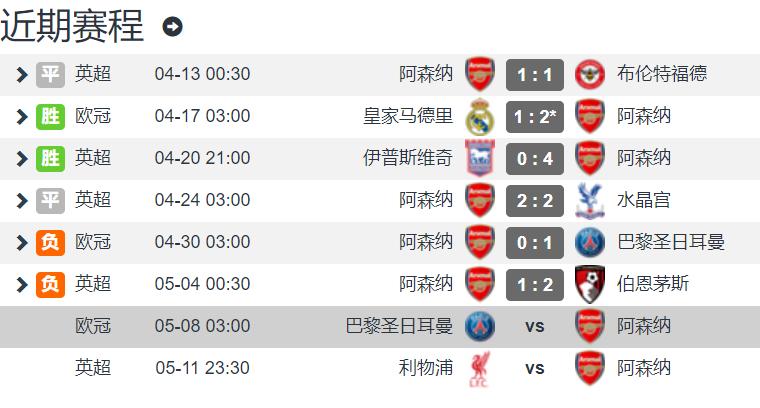Select the Ipswich Town club crest
760x408 pixels.
[x=480, y=158]
